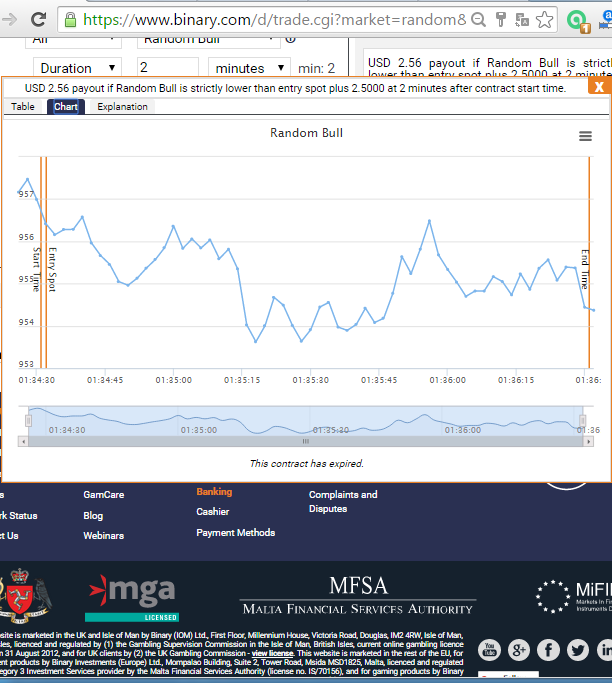Bookmark this page with the star icon
This screenshot has height=683, width=612.
(544, 20)
